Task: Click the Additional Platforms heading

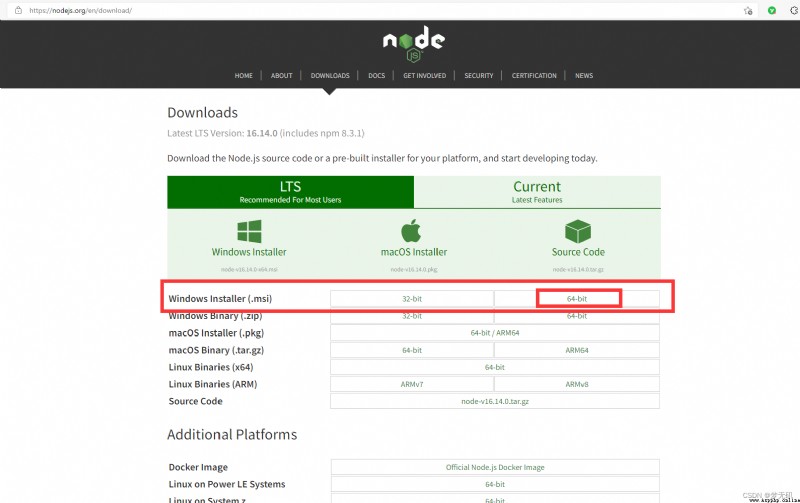Action: click(232, 434)
